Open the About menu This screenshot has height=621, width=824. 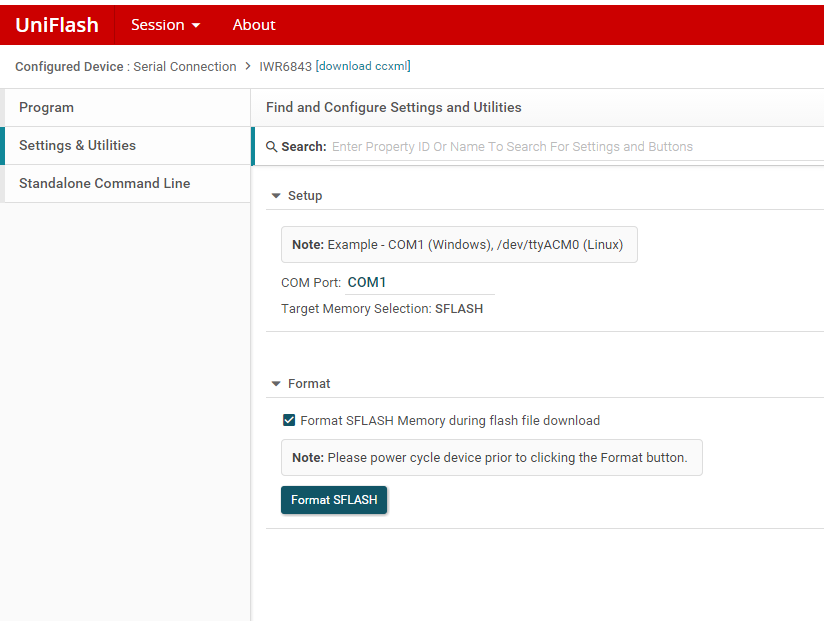(254, 25)
